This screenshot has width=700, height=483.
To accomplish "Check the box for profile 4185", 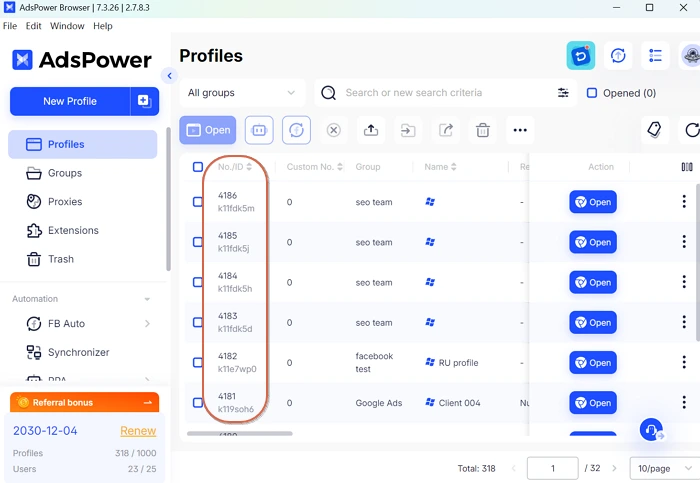I will pos(198,242).
